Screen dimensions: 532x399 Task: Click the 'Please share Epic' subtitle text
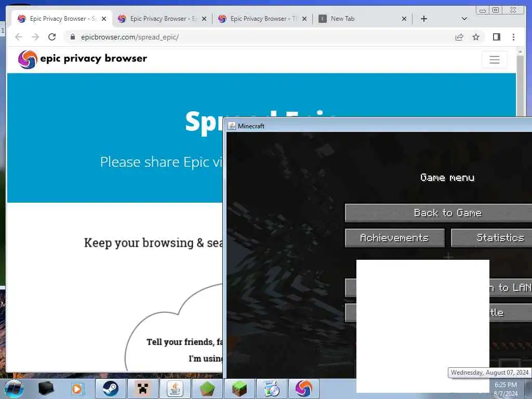[x=161, y=162]
